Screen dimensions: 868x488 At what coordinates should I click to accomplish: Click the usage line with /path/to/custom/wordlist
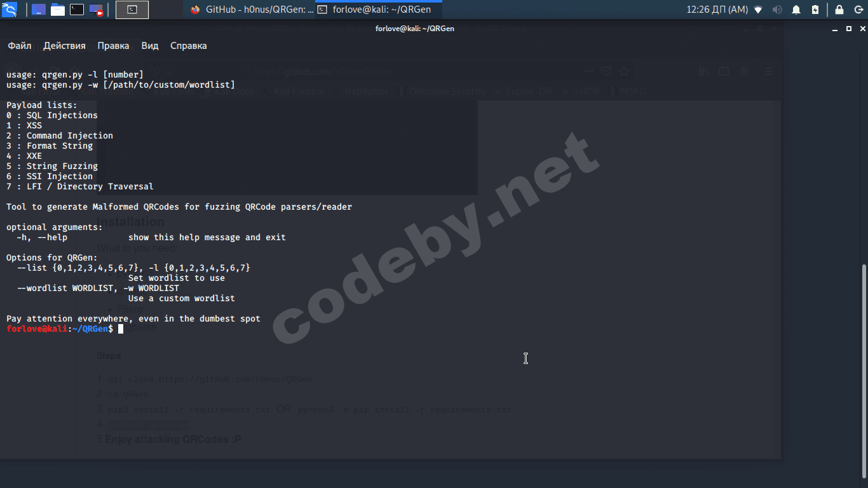point(121,85)
